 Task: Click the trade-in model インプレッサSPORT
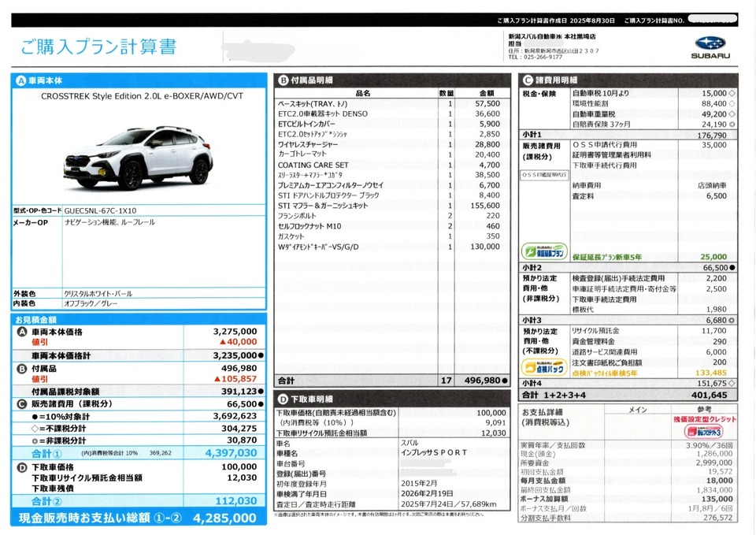(x=434, y=452)
